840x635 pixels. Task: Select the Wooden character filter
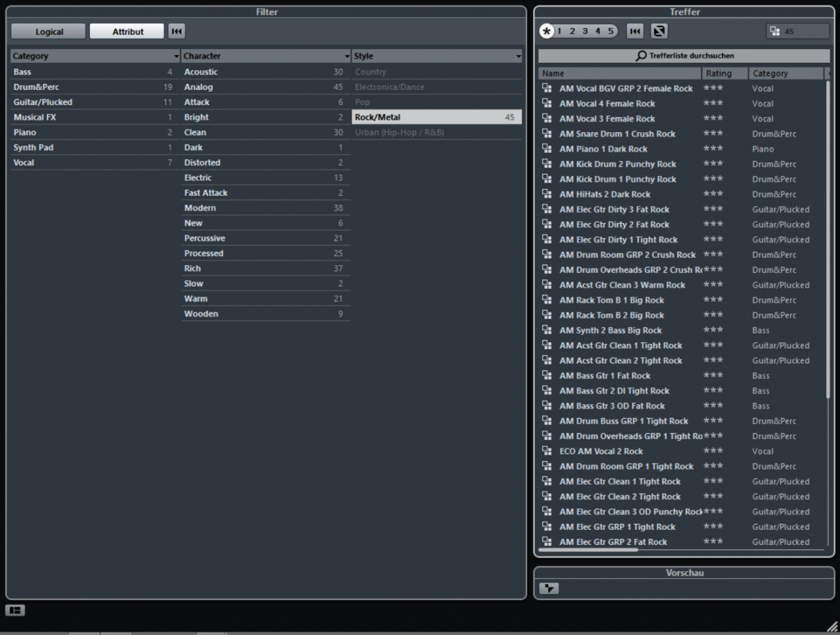[x=266, y=314]
